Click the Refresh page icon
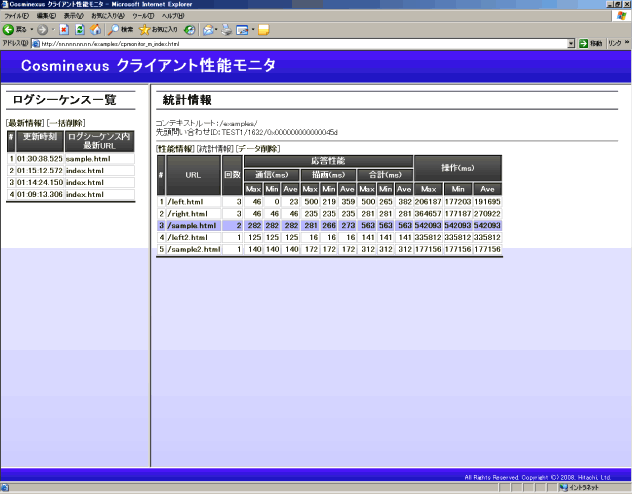 80,30
